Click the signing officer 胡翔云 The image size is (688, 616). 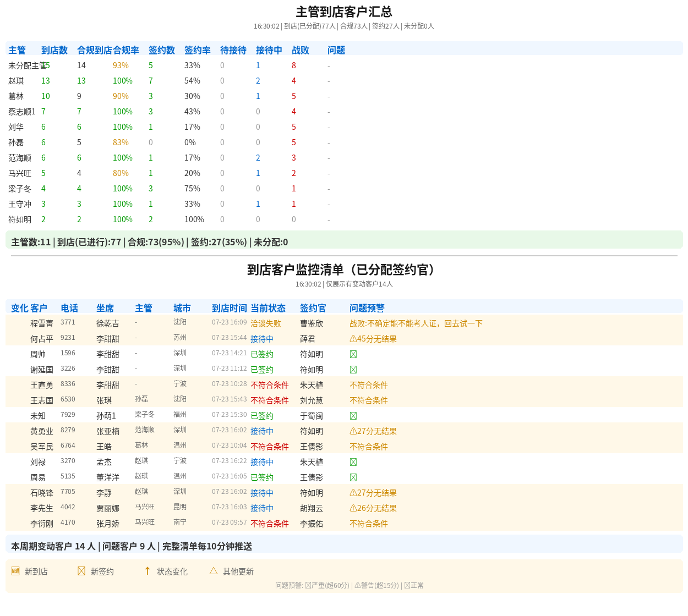(x=312, y=508)
